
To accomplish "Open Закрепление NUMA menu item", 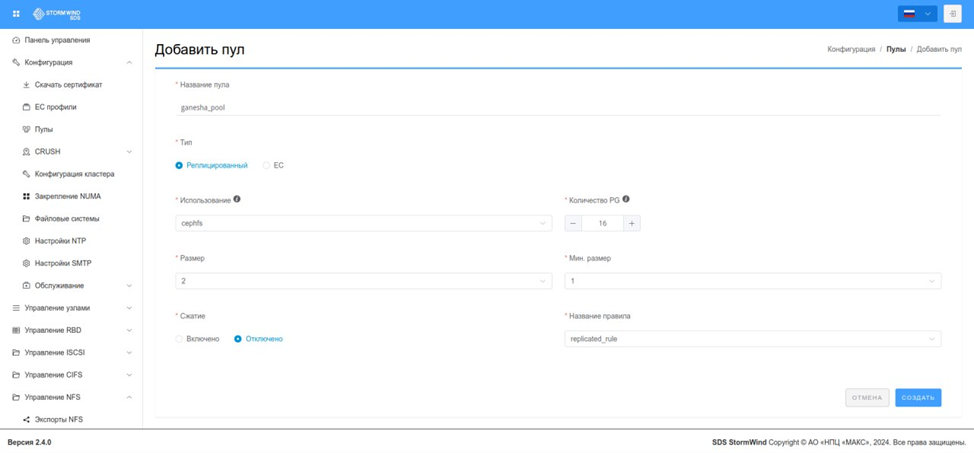I will (x=71, y=197).
